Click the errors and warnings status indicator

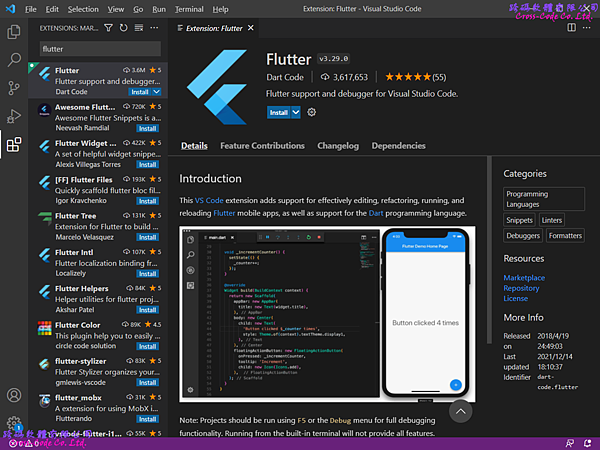(x=24, y=443)
